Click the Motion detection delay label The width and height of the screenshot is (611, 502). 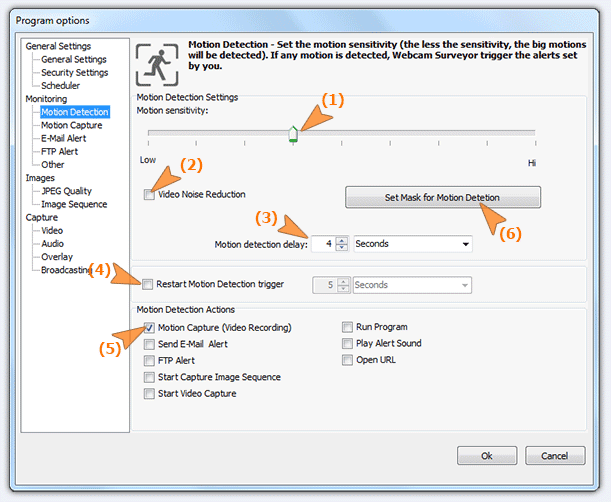(x=261, y=245)
